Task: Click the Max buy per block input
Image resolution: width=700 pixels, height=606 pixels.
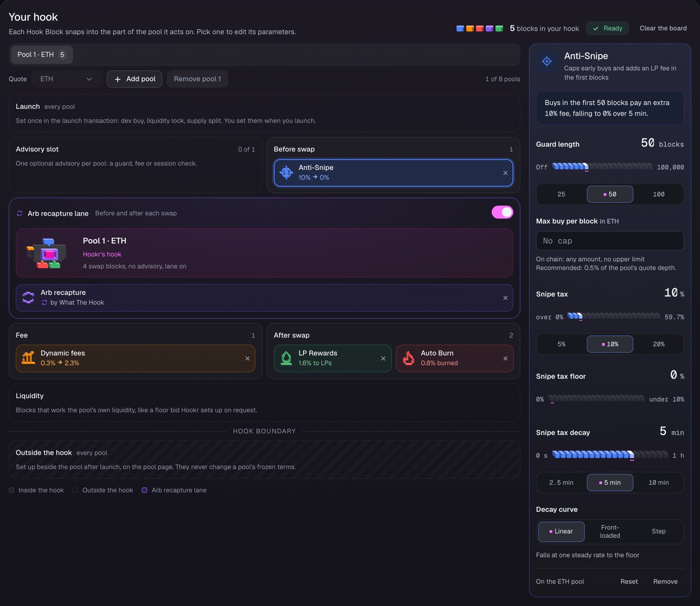Action: (x=610, y=241)
